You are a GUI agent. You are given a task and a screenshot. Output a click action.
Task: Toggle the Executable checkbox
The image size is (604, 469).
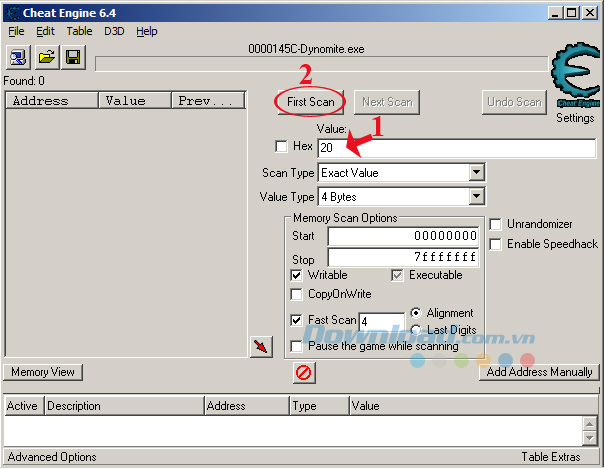(x=397, y=275)
